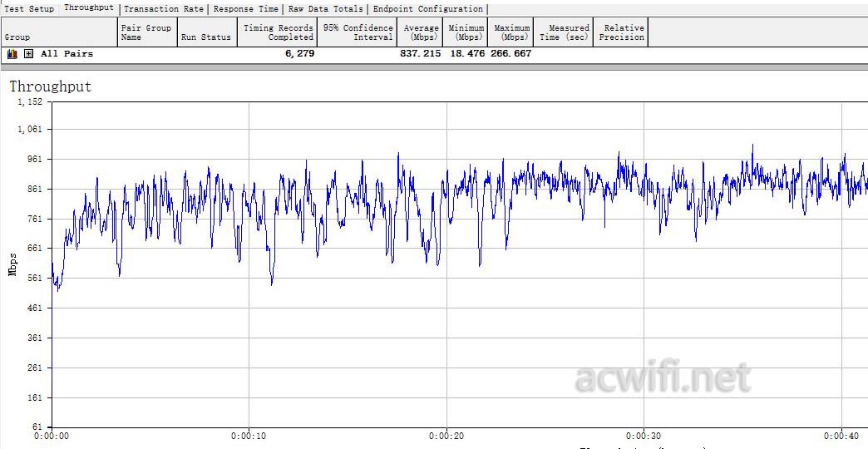The image size is (868, 449).
Task: Click the 261 y-axis label
Action: 34,368
